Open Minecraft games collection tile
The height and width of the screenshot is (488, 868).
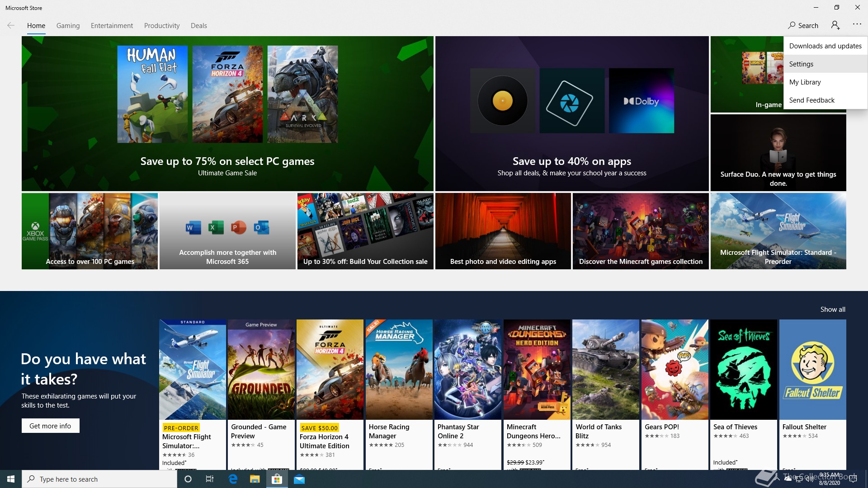point(641,231)
